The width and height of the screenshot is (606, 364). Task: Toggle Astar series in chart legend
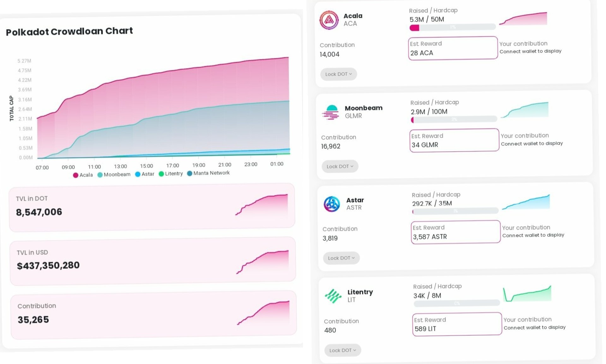[x=145, y=174]
